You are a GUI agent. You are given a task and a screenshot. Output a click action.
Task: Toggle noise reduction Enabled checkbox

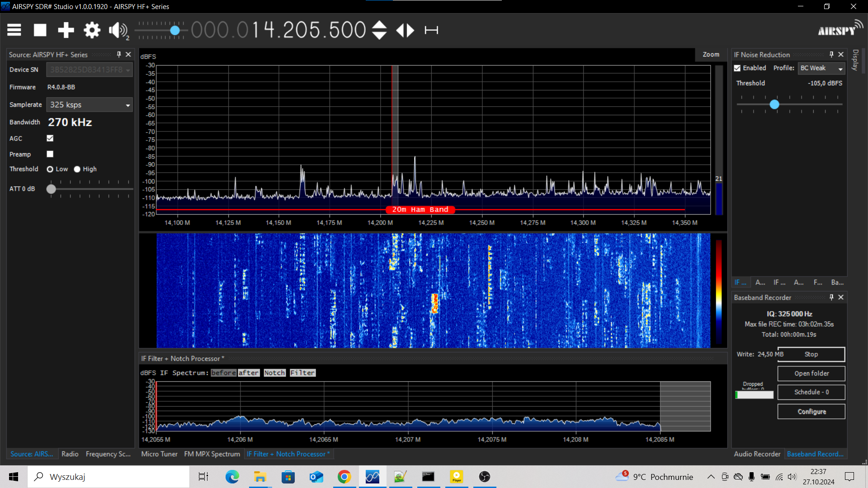(737, 68)
